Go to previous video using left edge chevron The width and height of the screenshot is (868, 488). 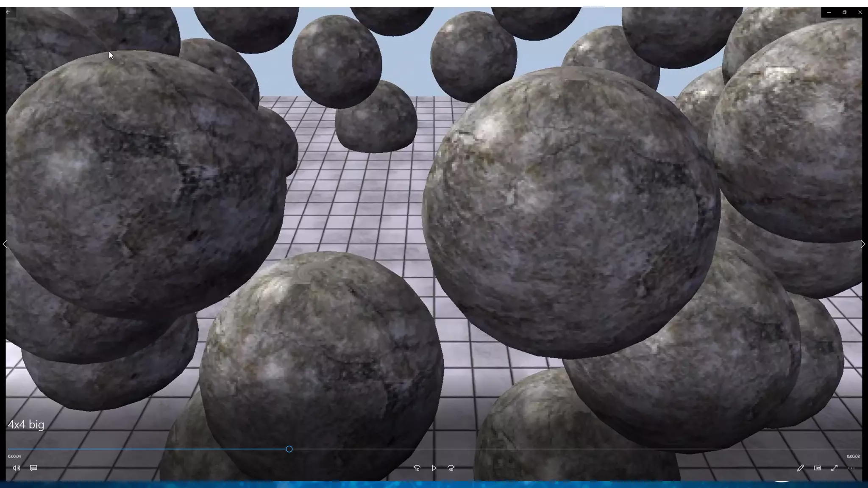point(5,244)
